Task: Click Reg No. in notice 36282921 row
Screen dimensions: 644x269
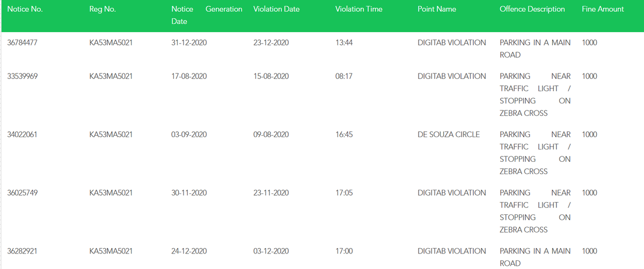Action: [111, 251]
